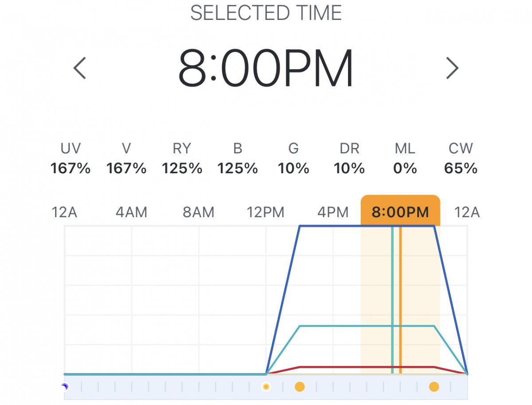Advance to the next time point
532x405 pixels.
(x=452, y=69)
